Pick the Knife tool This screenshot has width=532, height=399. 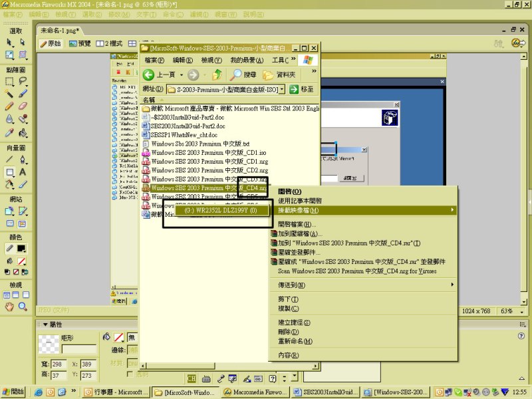pos(23,185)
